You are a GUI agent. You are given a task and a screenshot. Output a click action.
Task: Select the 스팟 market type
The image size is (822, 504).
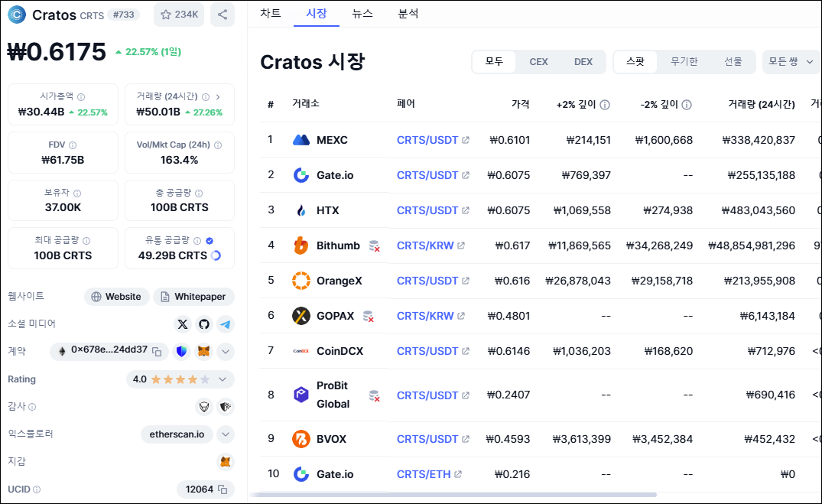click(x=635, y=62)
